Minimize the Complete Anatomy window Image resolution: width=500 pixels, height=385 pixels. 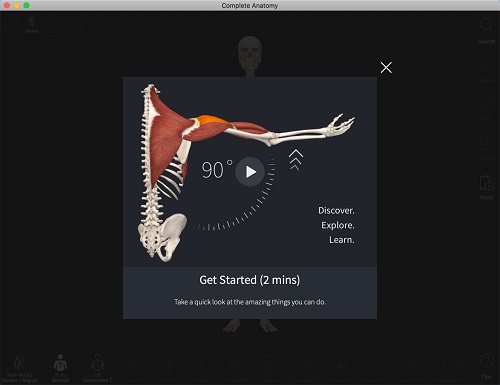click(17, 5)
